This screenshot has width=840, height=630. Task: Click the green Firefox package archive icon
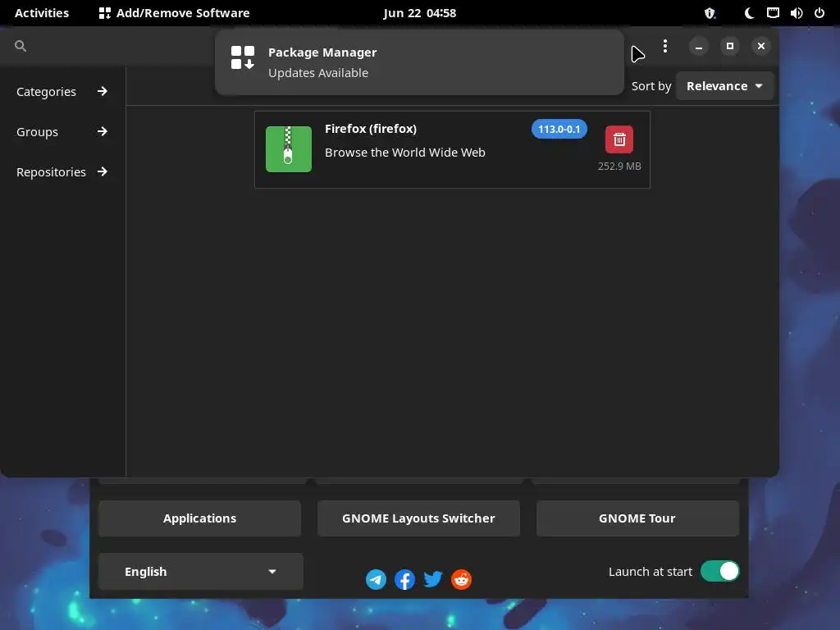(289, 149)
